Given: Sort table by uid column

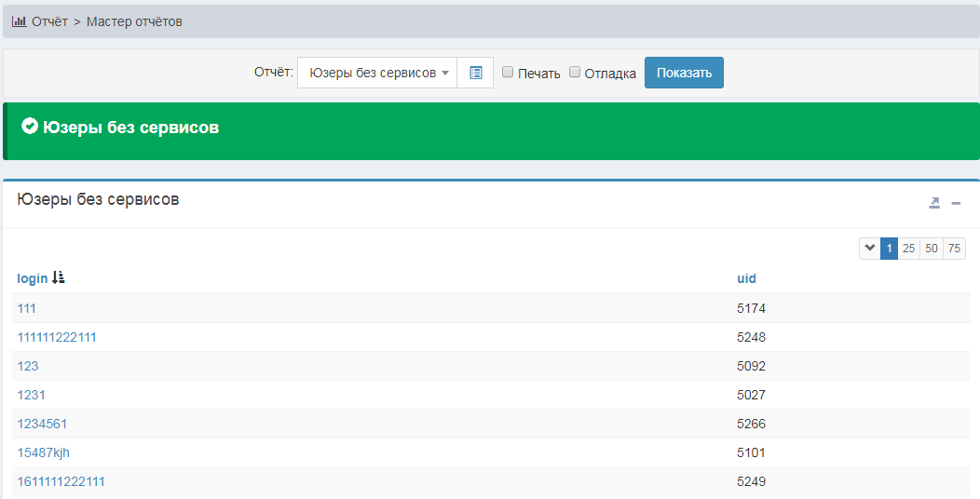Looking at the screenshot, I should pyautogui.click(x=746, y=278).
